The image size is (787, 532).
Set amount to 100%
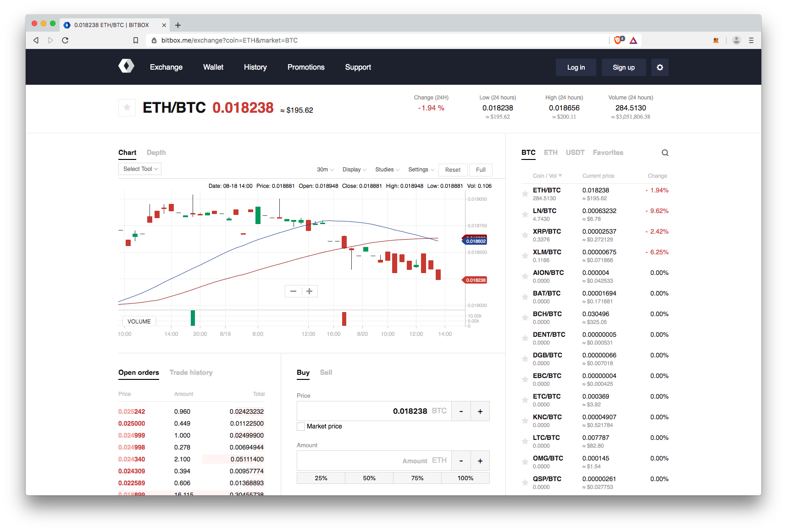466,478
